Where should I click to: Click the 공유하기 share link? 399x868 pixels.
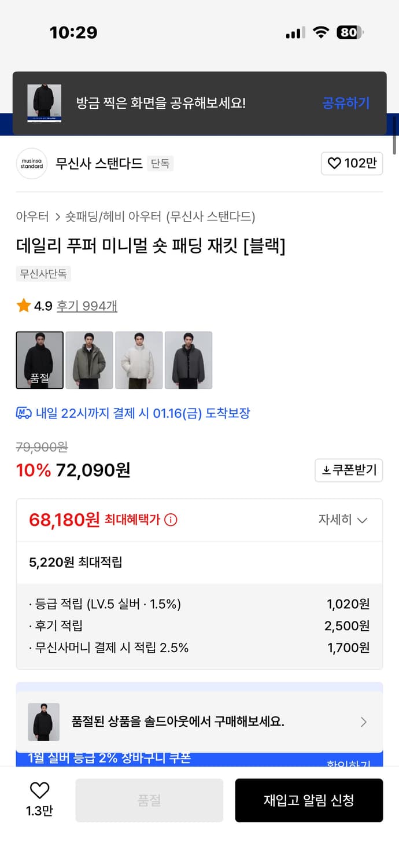345,102
